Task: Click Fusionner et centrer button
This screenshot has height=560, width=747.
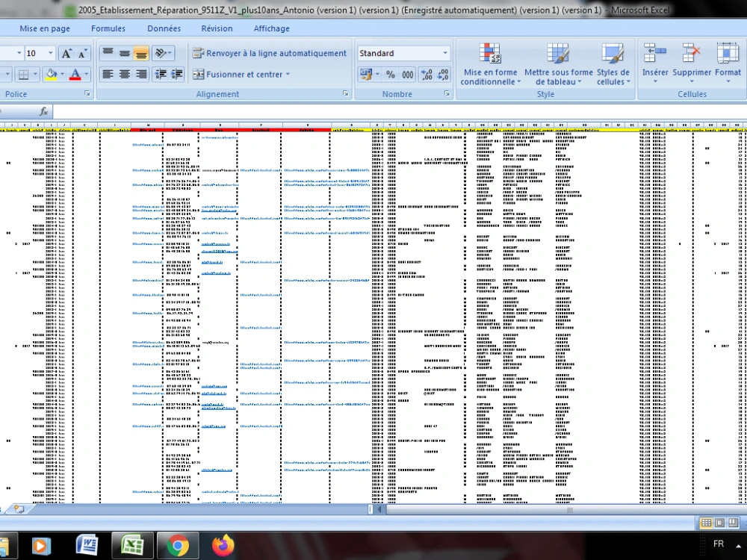Action: (x=238, y=74)
